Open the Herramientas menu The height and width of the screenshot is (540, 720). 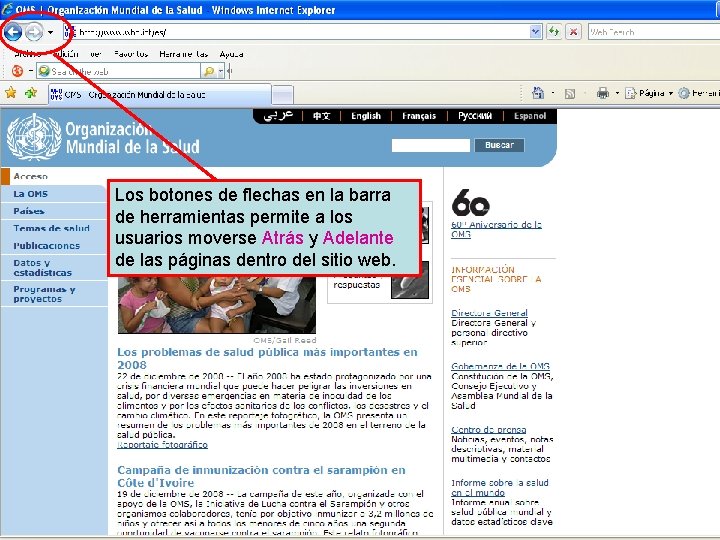coord(183,54)
